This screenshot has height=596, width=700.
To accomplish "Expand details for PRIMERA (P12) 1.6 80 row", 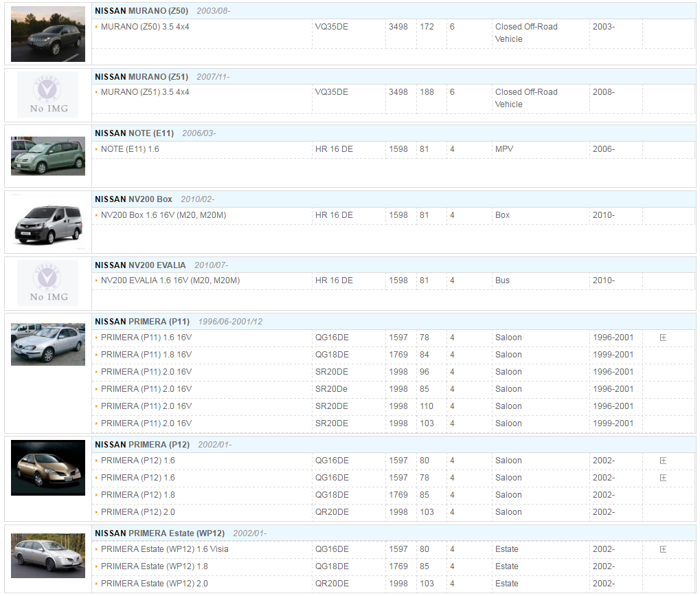I will click(663, 461).
